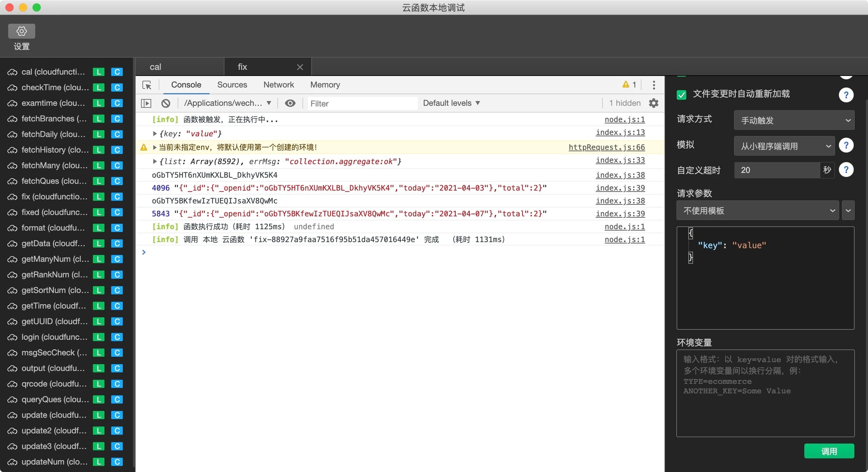Open console settings gear icon
Image resolution: width=868 pixels, height=472 pixels.
[653, 103]
